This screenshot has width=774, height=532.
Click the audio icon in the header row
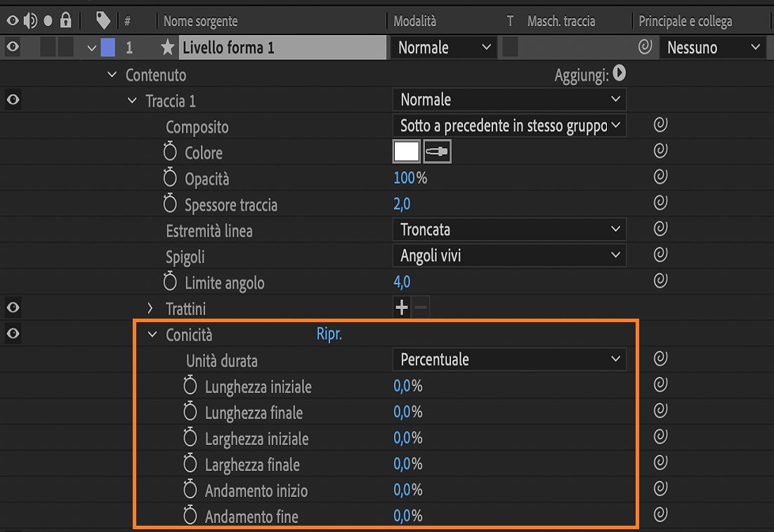pyautogui.click(x=29, y=20)
